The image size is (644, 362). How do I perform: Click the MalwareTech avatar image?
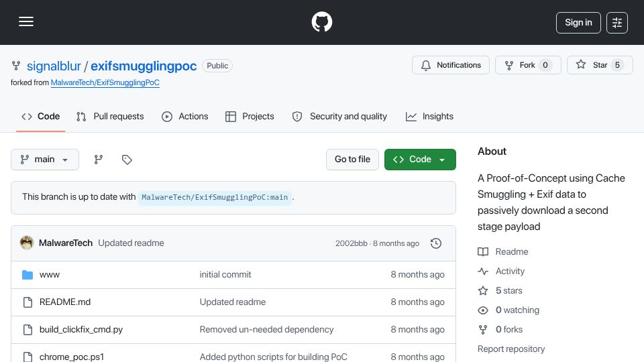(27, 243)
